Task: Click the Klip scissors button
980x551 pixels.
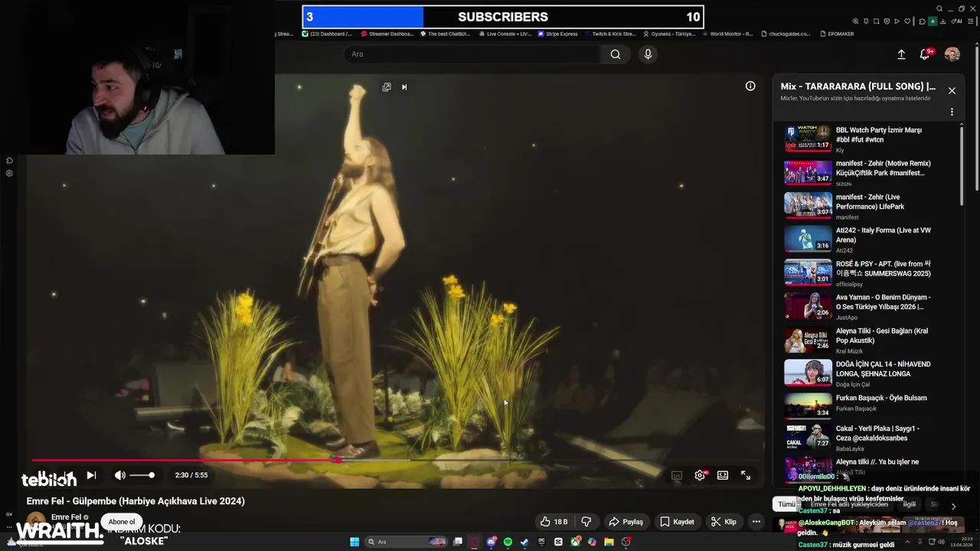Action: (x=724, y=522)
